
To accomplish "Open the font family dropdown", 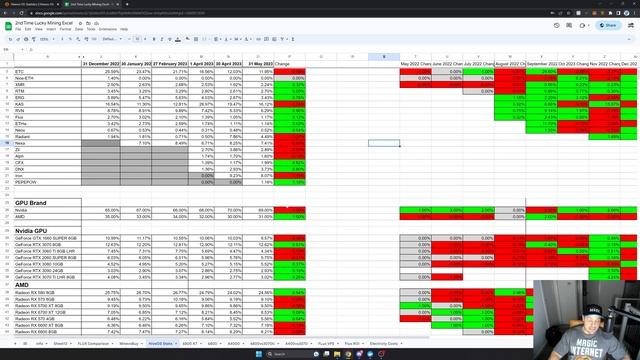I will pyautogui.click(x=112, y=39).
